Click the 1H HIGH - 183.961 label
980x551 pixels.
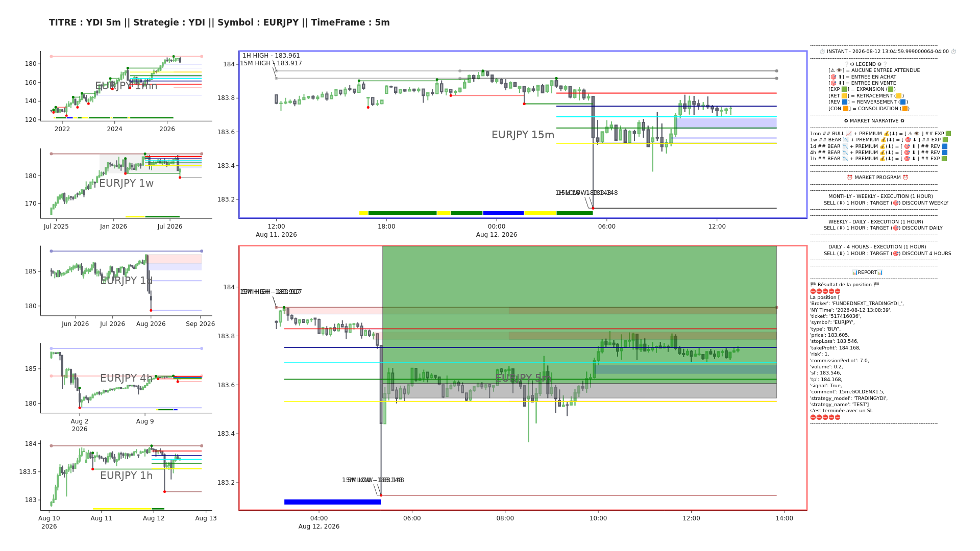(x=271, y=56)
